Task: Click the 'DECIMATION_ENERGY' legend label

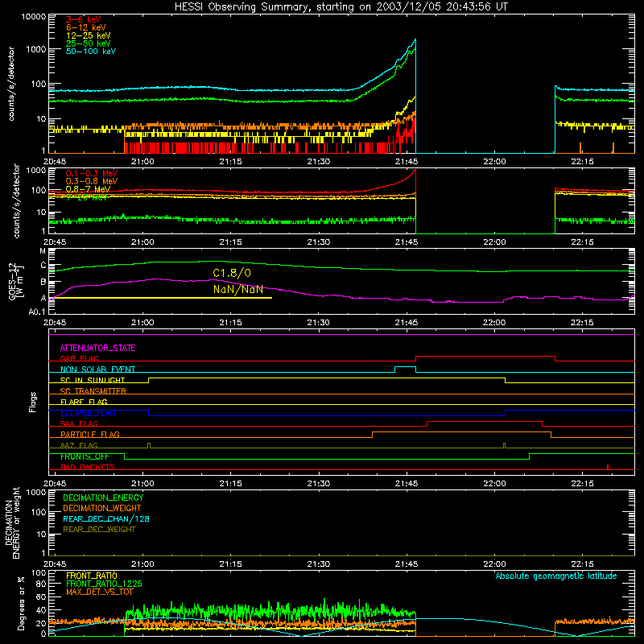Action: coord(103,497)
